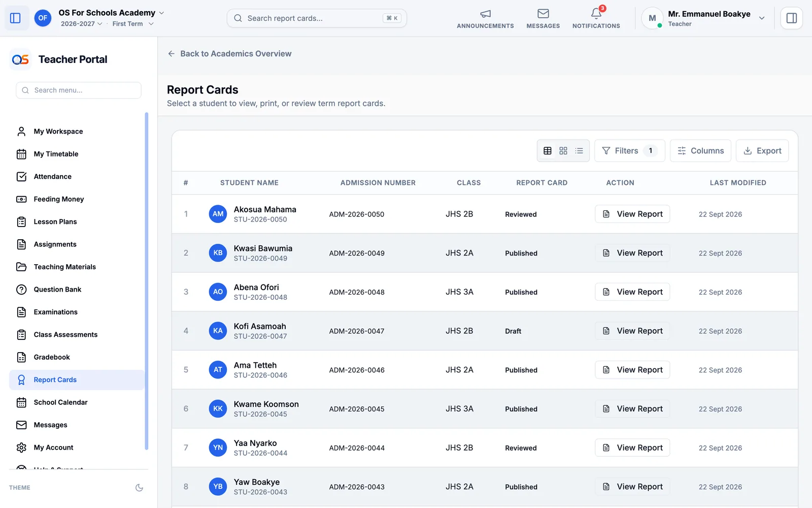Open the 2026-2027 academic year dropdown
Screen dimensions: 812x508
point(82,24)
